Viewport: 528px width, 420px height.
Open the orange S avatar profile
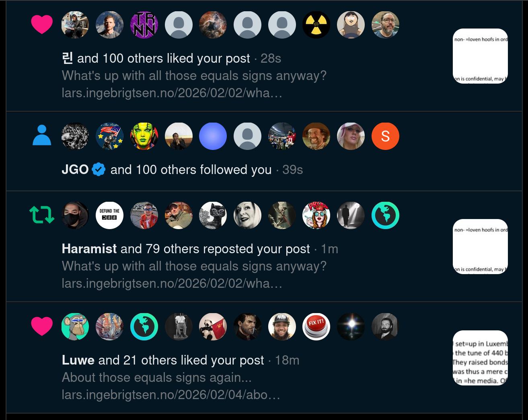[385, 136]
